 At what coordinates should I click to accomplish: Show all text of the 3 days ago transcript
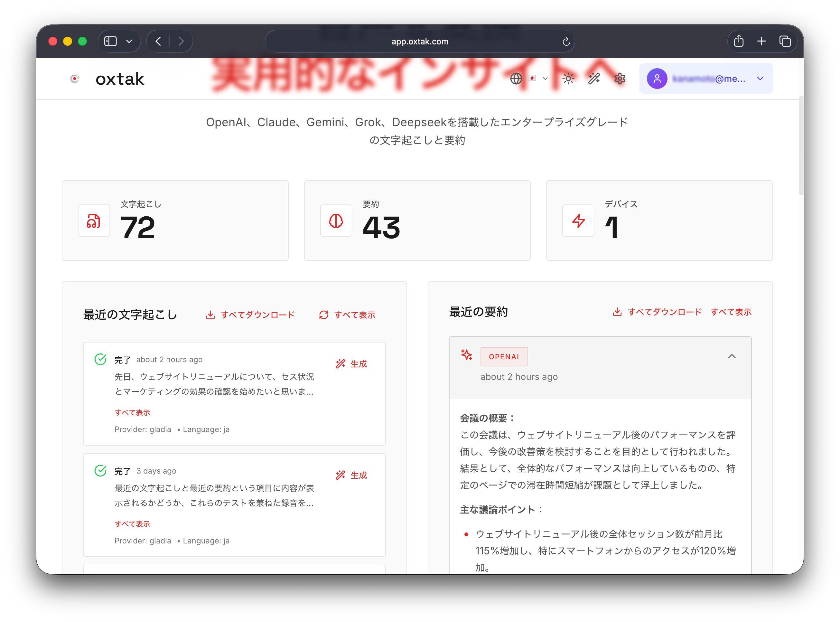[x=132, y=524]
